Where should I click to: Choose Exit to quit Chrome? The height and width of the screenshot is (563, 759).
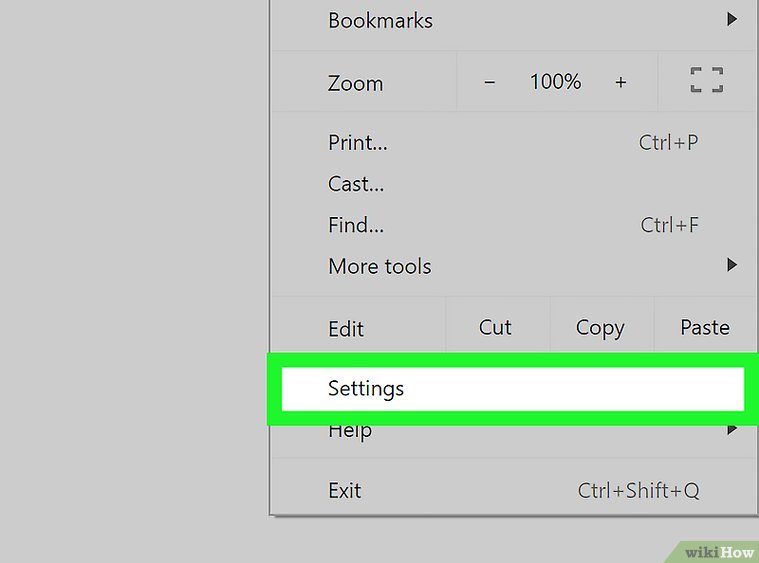pos(345,490)
